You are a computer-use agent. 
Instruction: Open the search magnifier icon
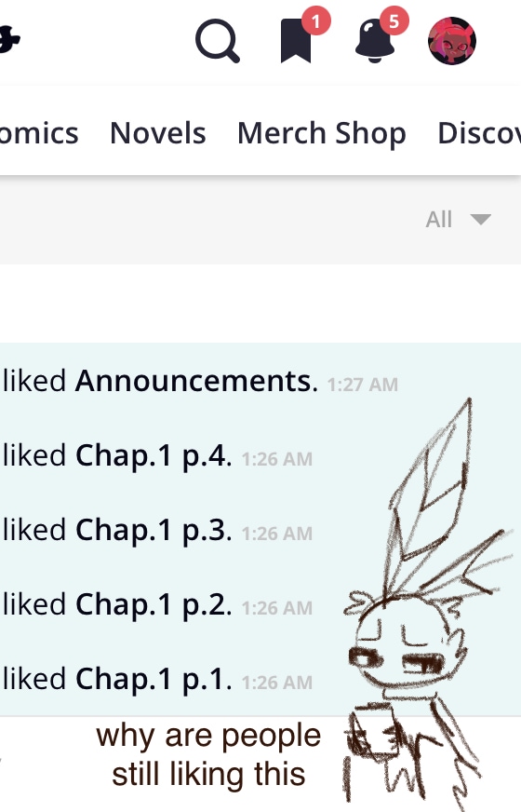click(218, 41)
